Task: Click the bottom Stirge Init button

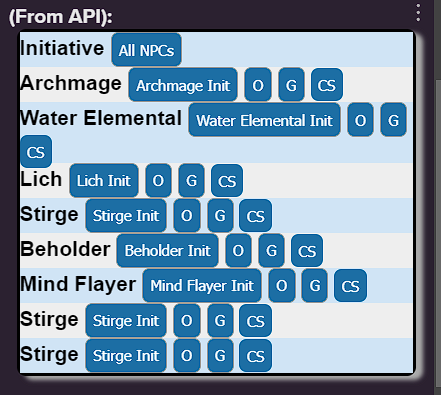Action: coord(126,355)
